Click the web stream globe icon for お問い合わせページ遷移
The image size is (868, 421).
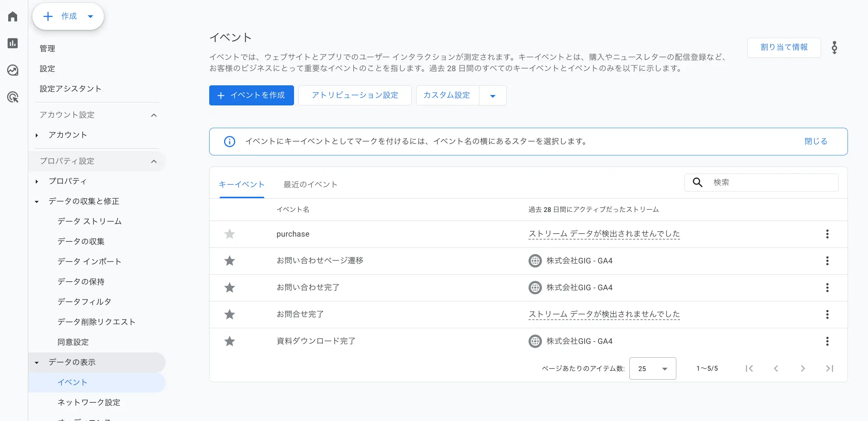pos(535,261)
